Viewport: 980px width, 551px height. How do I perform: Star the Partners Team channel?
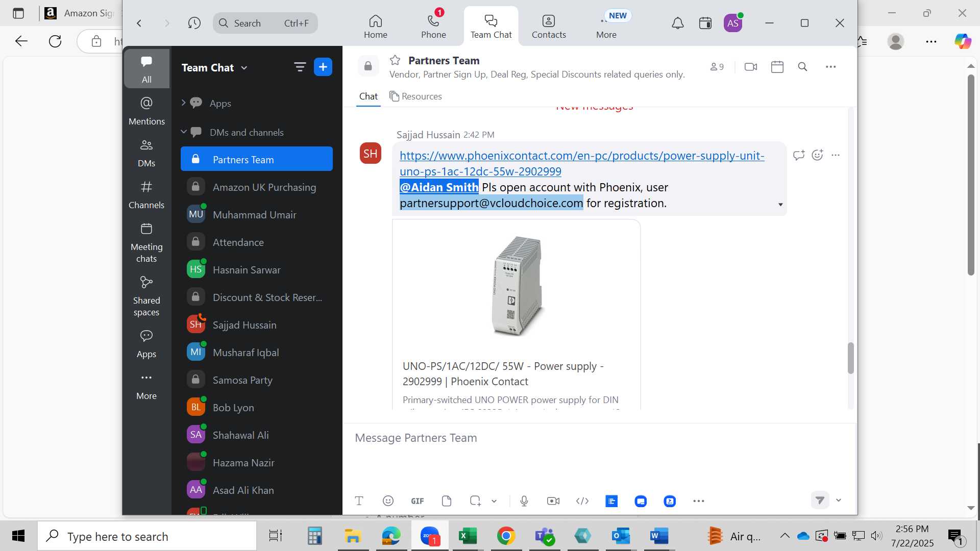pos(395,60)
